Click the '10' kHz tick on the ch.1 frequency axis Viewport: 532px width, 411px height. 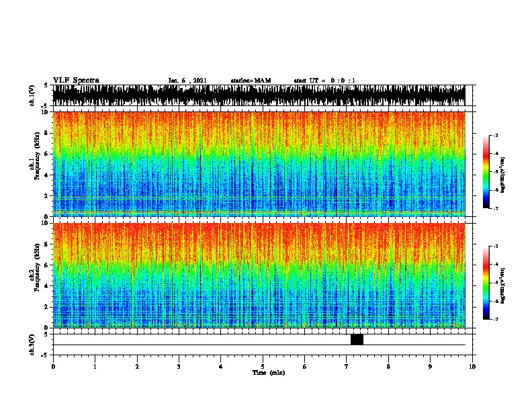[46, 112]
